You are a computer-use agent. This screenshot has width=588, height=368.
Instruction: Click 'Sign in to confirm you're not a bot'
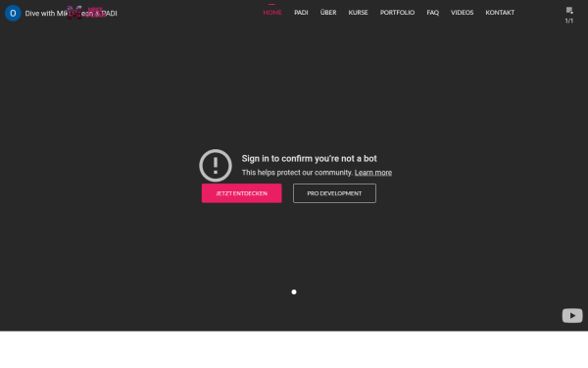click(309, 159)
